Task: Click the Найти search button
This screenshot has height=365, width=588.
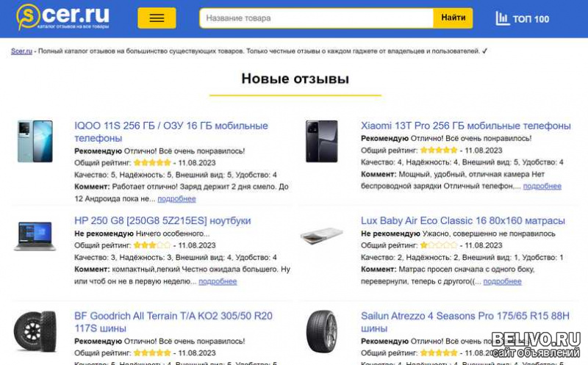Action: (x=453, y=18)
